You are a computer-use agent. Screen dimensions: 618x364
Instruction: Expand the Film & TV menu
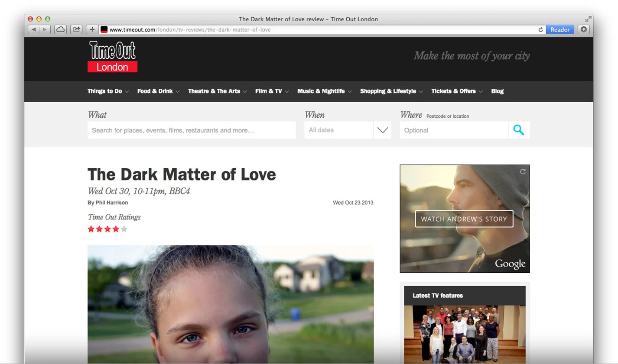click(x=272, y=91)
